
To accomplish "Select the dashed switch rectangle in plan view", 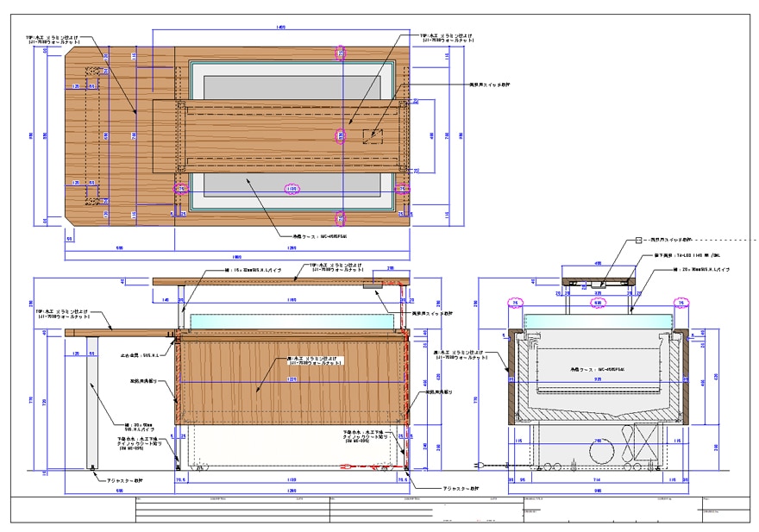I will click(373, 137).
